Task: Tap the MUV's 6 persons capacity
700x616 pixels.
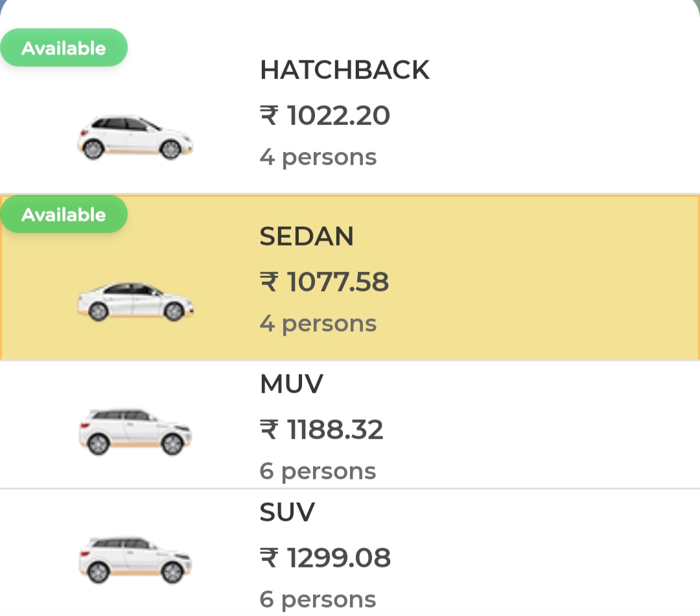Action: pyautogui.click(x=318, y=472)
